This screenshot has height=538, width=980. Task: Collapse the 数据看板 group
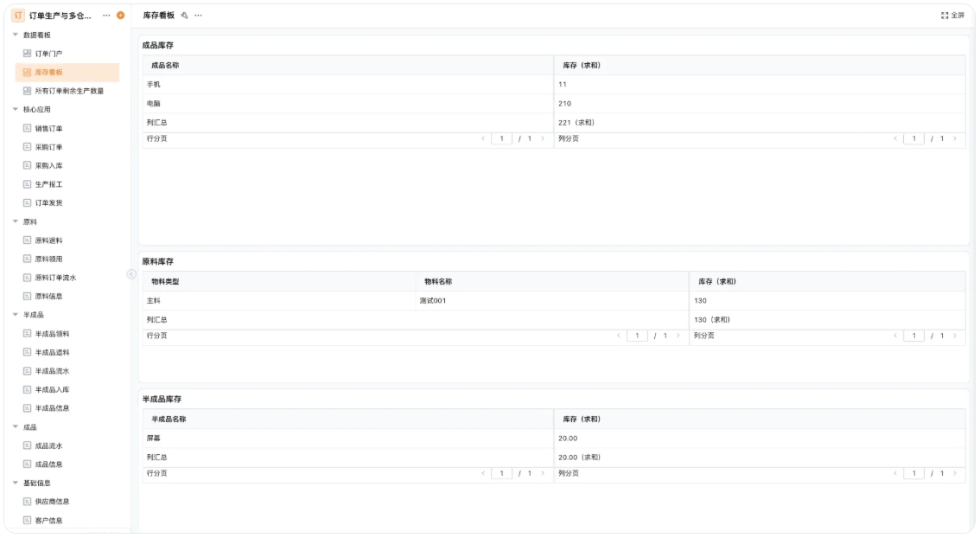point(16,35)
